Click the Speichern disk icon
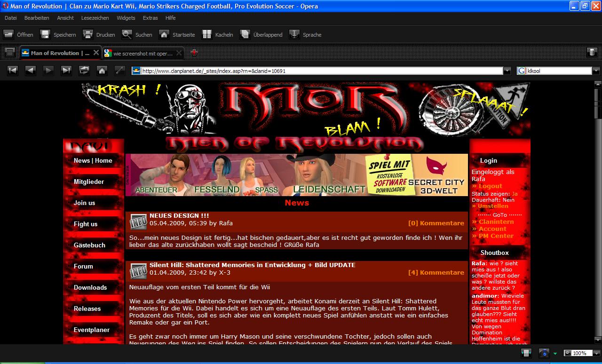Screen dimensions: 602x364 coord(45,34)
